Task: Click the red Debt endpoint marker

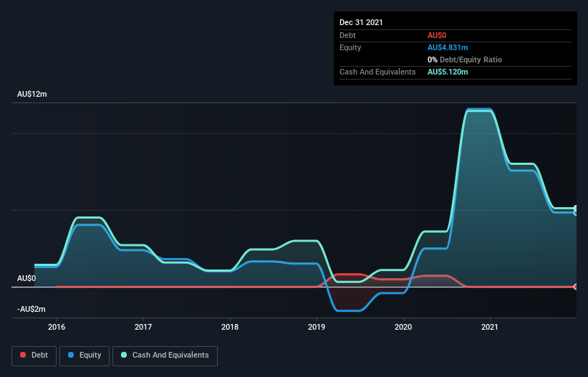Action: (576, 287)
